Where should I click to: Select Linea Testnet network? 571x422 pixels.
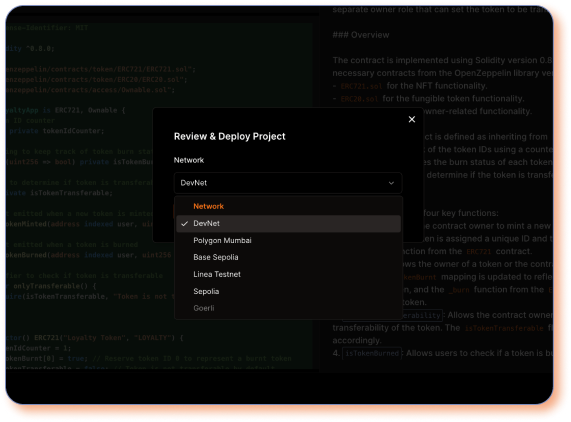(x=288, y=274)
